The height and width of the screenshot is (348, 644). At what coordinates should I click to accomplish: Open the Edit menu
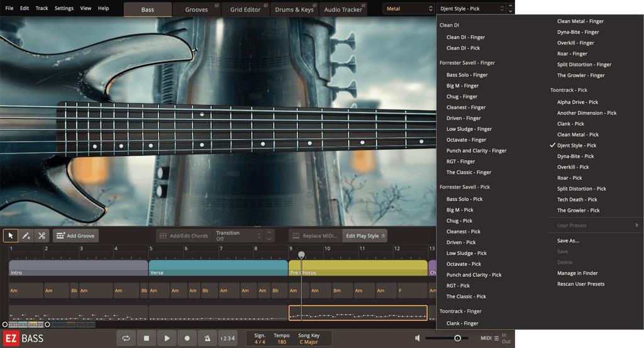25,8
